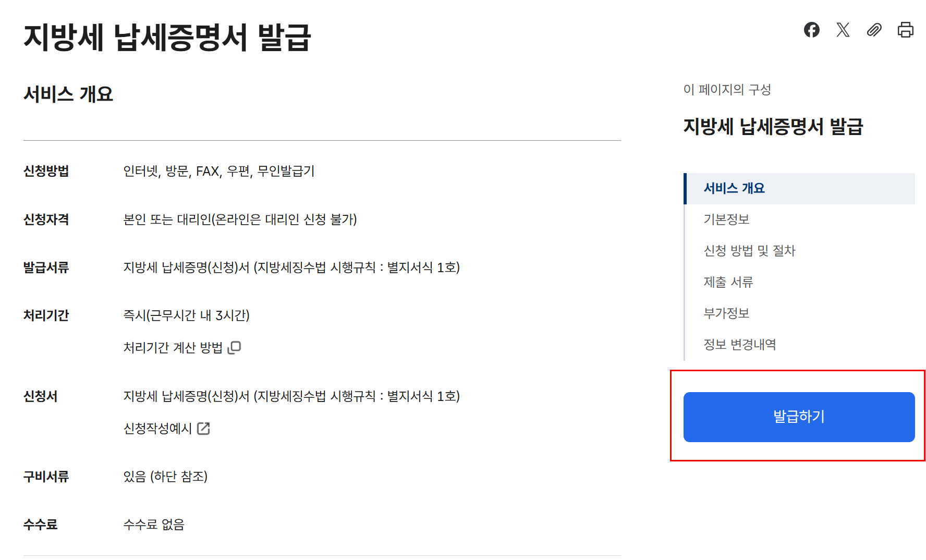Screen dimensions: 926x560
Task: Go to 기본정보 section
Action: click(x=726, y=220)
